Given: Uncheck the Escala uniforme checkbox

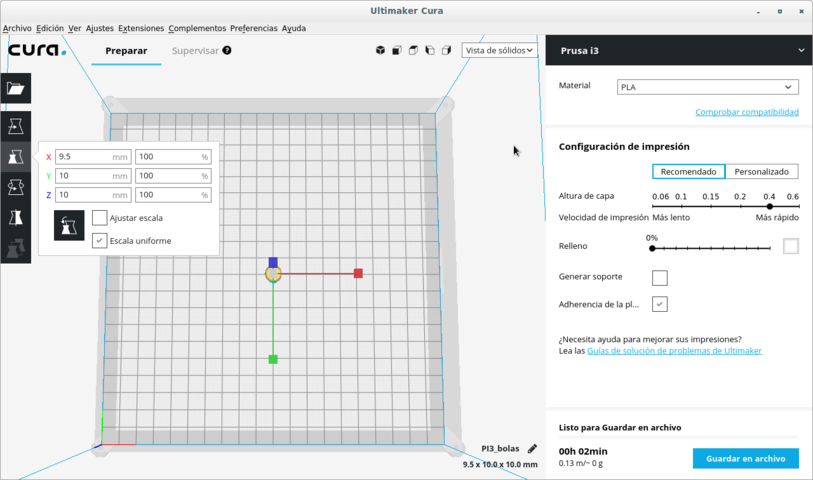Looking at the screenshot, I should click(x=100, y=241).
